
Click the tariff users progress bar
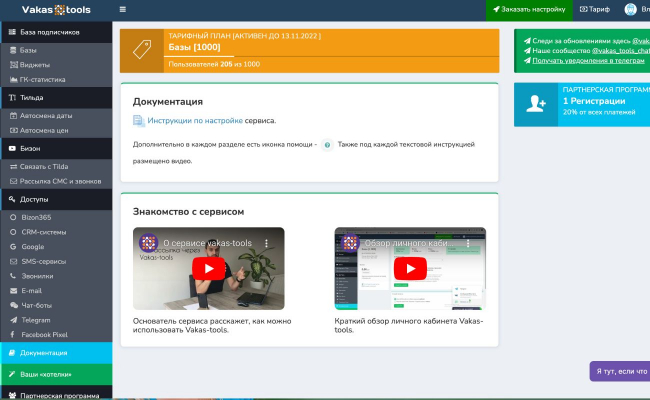tap(331, 56)
